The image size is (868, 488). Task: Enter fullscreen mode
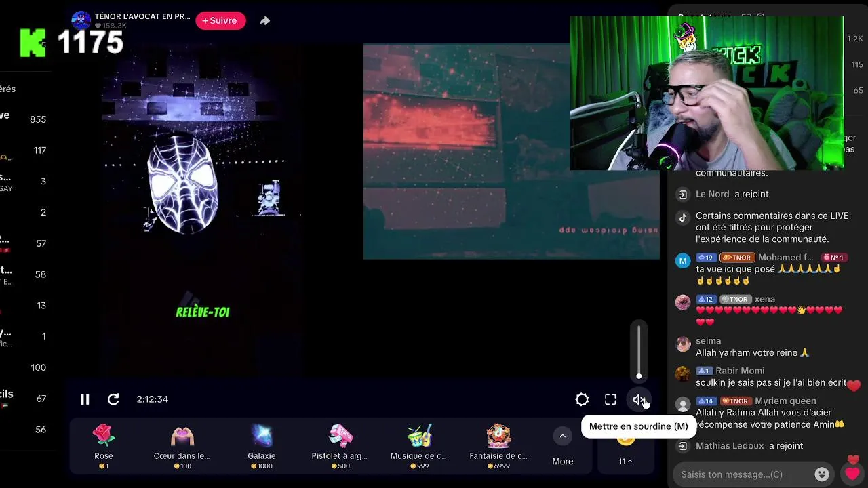point(610,400)
